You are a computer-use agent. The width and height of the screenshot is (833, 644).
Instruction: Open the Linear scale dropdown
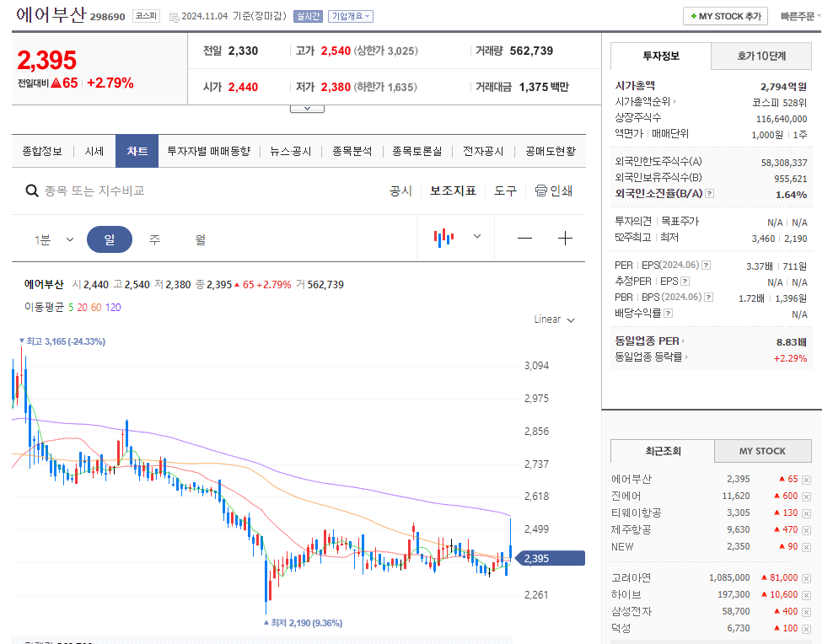pos(554,319)
